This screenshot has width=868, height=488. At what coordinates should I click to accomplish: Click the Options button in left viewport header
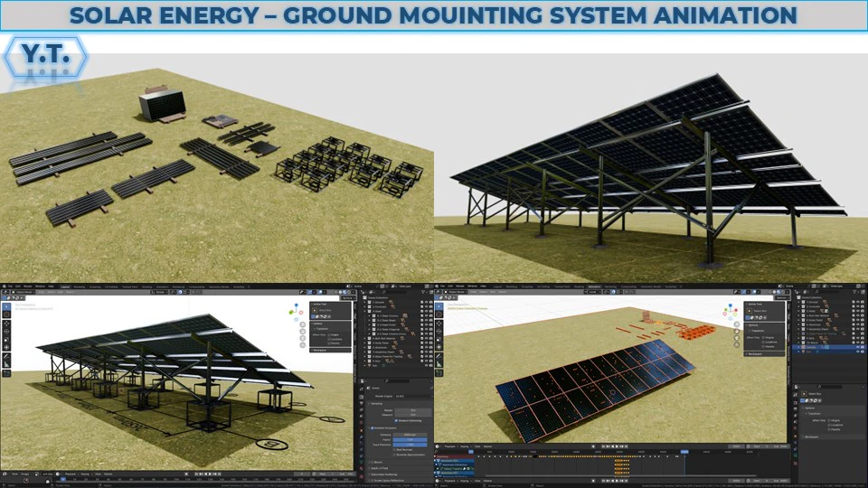[348, 298]
